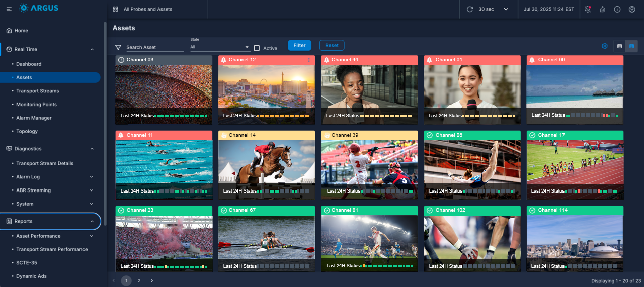Open Transport Streams in sidebar

point(37,91)
